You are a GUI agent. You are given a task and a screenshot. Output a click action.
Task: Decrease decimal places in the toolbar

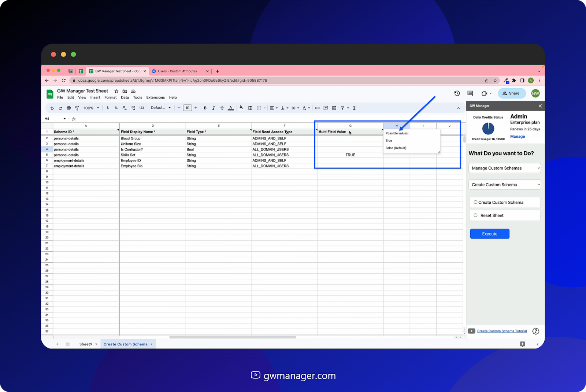124,108
